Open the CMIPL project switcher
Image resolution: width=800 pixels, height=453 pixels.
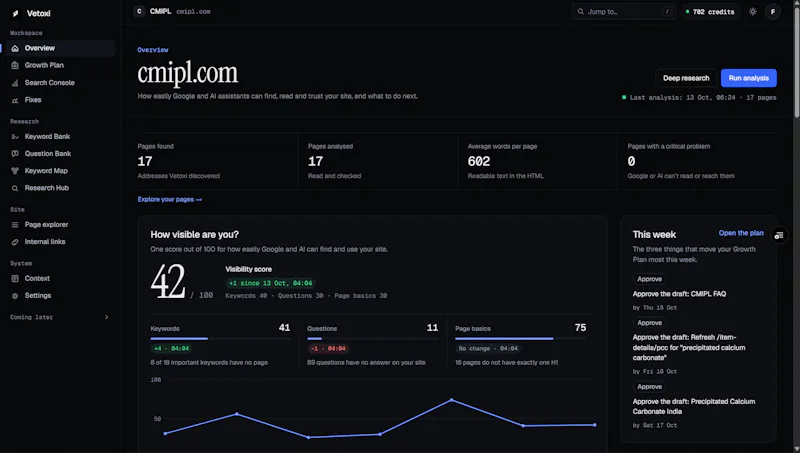click(172, 11)
